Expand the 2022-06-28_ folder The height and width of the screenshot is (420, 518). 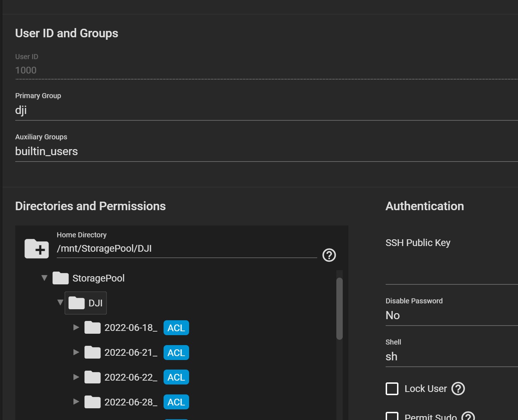[x=76, y=402]
